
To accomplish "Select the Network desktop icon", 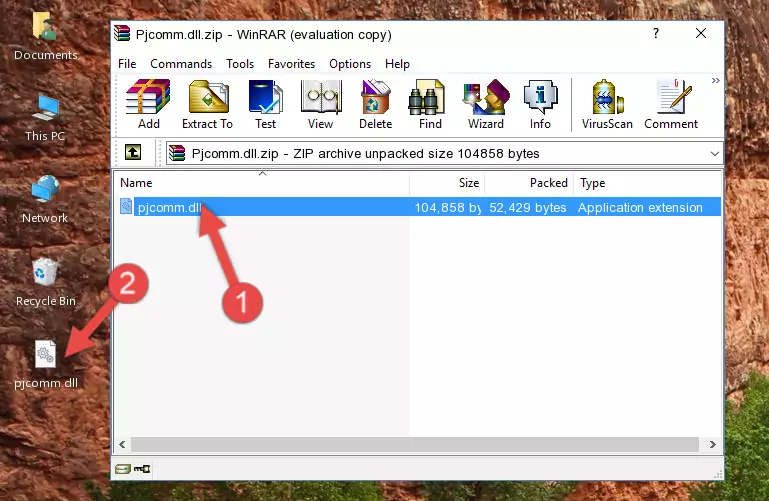I will coord(45,200).
